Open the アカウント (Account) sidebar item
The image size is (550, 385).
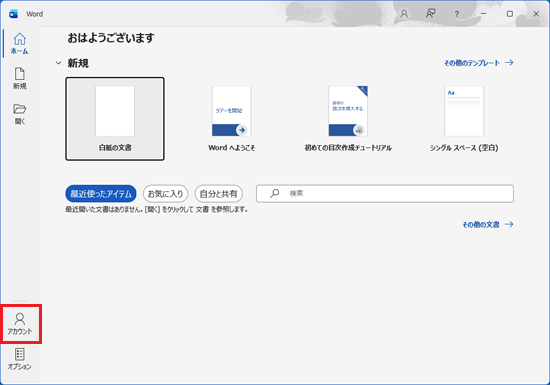tap(20, 324)
